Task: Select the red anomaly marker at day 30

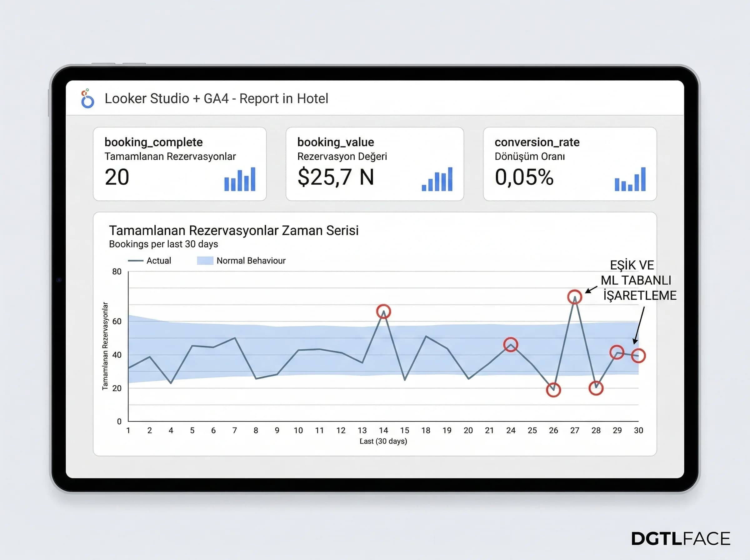Action: coord(638,356)
